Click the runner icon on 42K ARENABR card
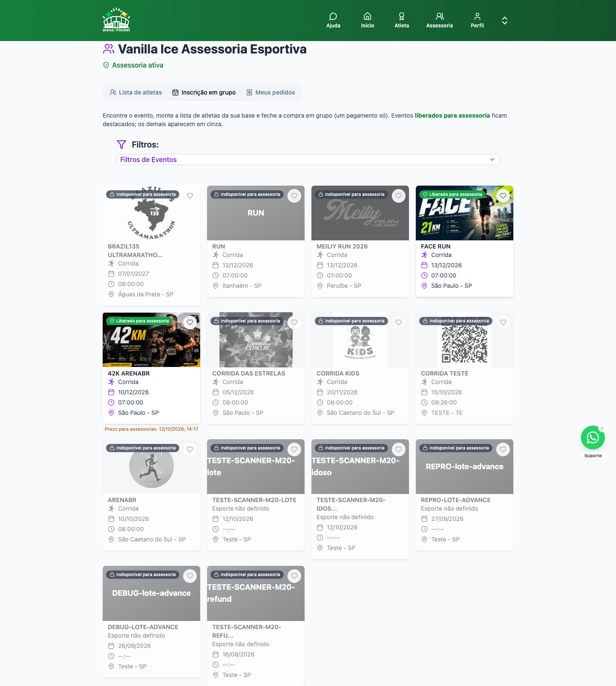The height and width of the screenshot is (686, 616). [111, 382]
